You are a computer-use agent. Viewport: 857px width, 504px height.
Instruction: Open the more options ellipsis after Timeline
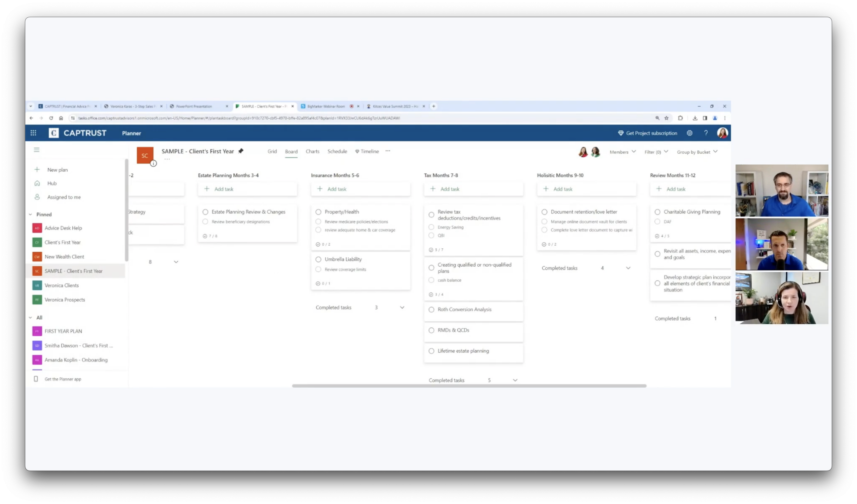pos(388,151)
